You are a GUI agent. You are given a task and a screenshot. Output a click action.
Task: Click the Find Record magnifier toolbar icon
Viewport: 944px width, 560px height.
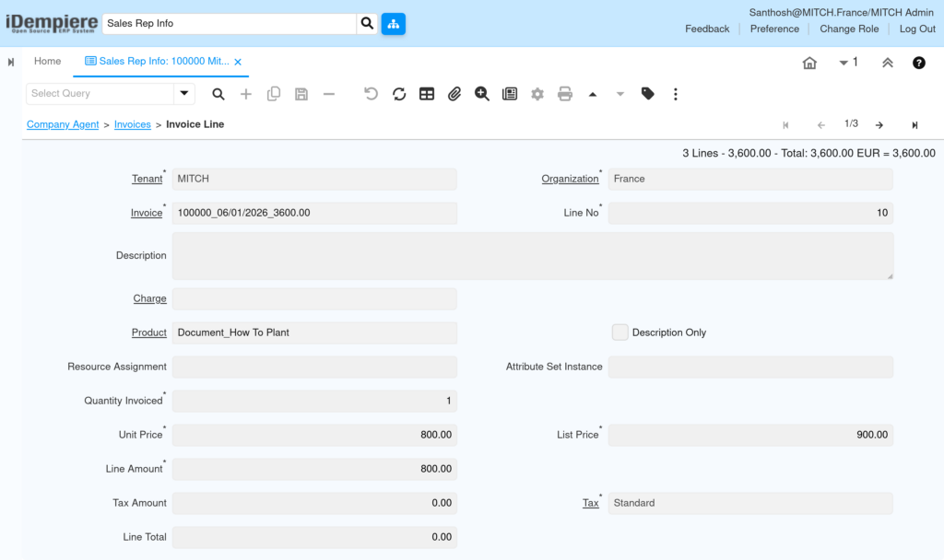point(218,94)
